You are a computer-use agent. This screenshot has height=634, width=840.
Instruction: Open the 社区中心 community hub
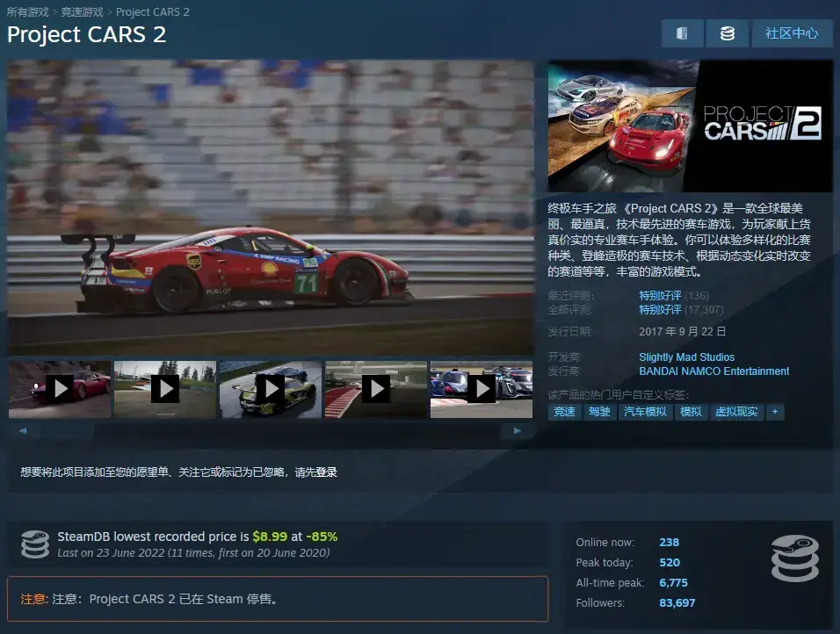click(x=791, y=33)
